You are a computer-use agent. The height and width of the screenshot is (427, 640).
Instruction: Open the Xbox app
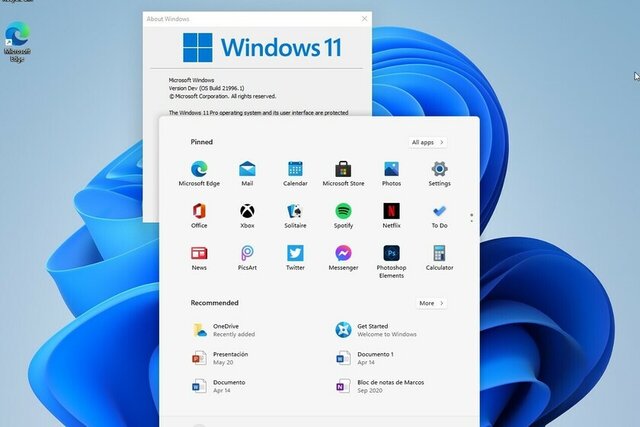pos(247,216)
